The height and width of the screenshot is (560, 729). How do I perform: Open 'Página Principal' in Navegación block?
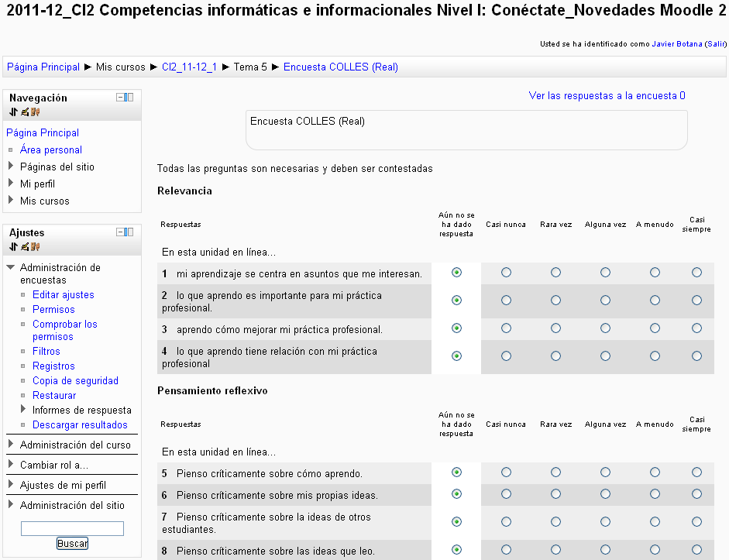[43, 133]
